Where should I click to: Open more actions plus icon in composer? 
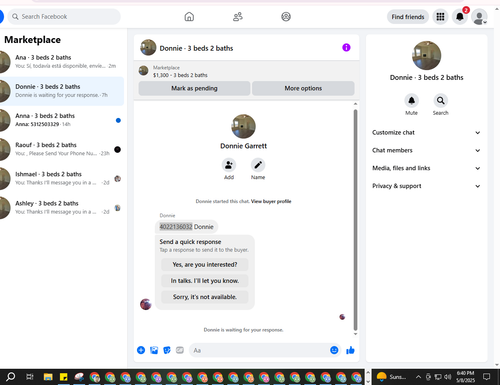coord(141,350)
